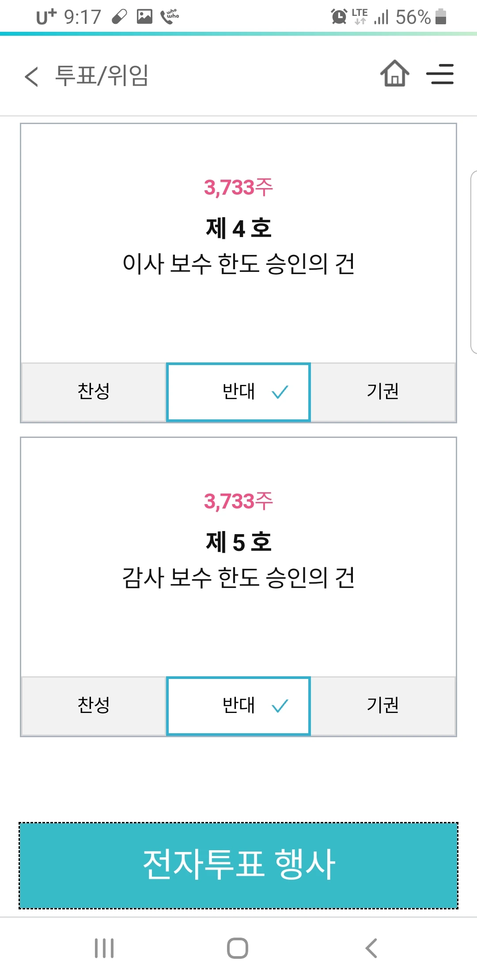
Task: Tap the 이사 보수 한도 승인의 건 title
Action: (x=238, y=264)
